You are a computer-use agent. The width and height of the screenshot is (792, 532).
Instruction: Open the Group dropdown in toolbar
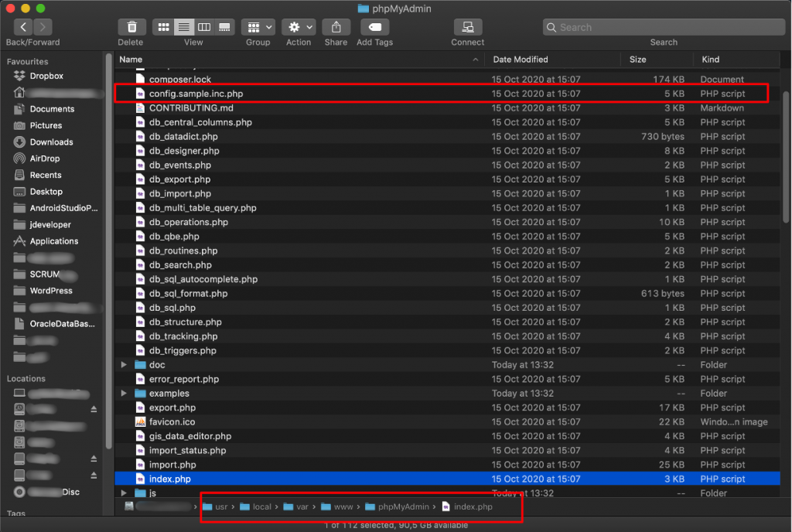click(258, 27)
